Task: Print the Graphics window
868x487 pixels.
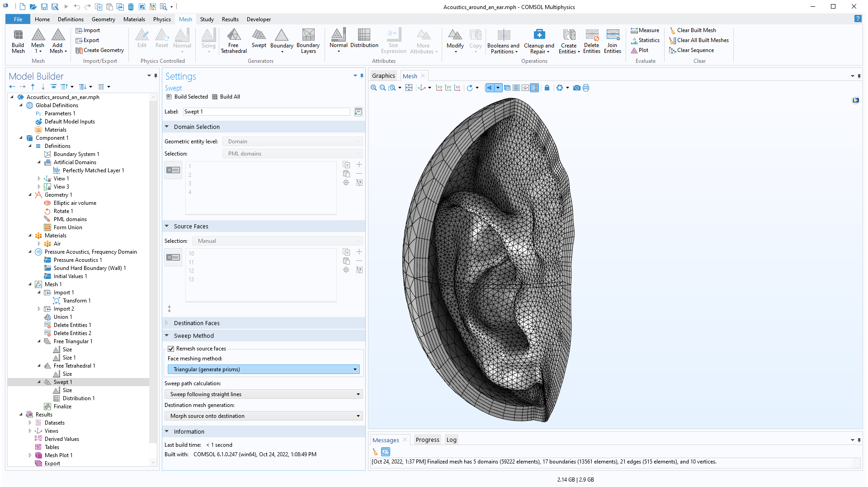Action: pos(586,88)
